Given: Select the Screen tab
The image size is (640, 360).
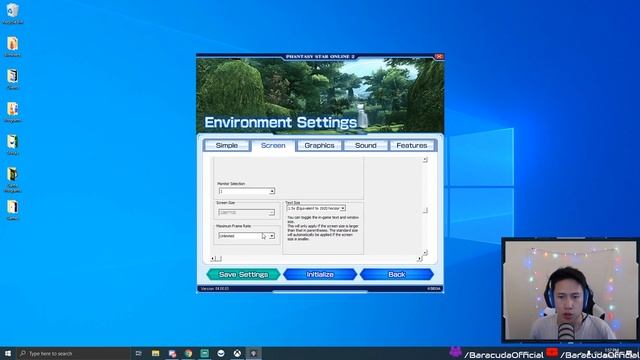Looking at the screenshot, I should (x=273, y=145).
